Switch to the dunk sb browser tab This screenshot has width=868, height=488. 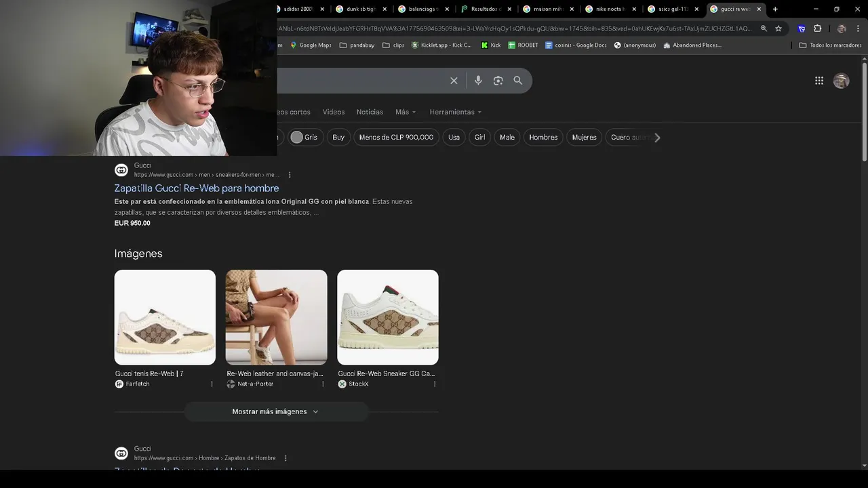point(360,9)
